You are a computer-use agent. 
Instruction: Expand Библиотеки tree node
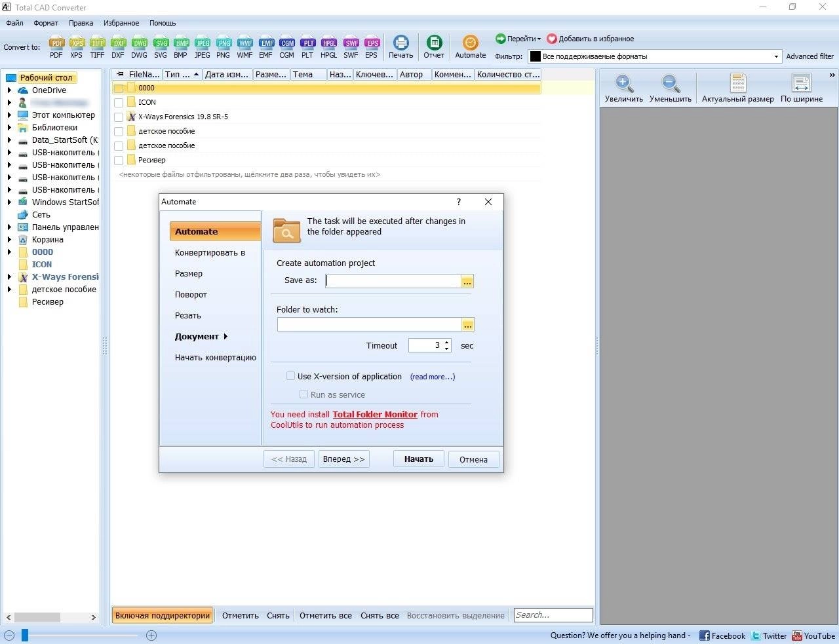(9, 128)
